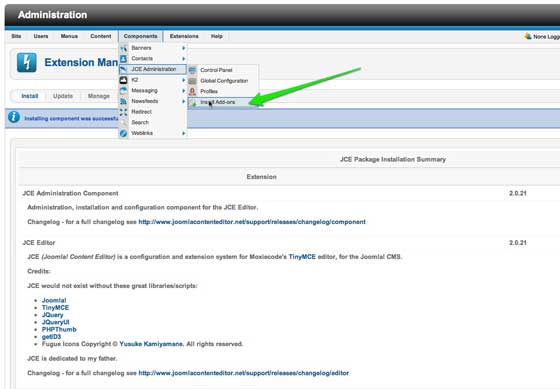Screen dimensions: 560x389
Task: Click the blue info message icon
Action: click(14, 117)
